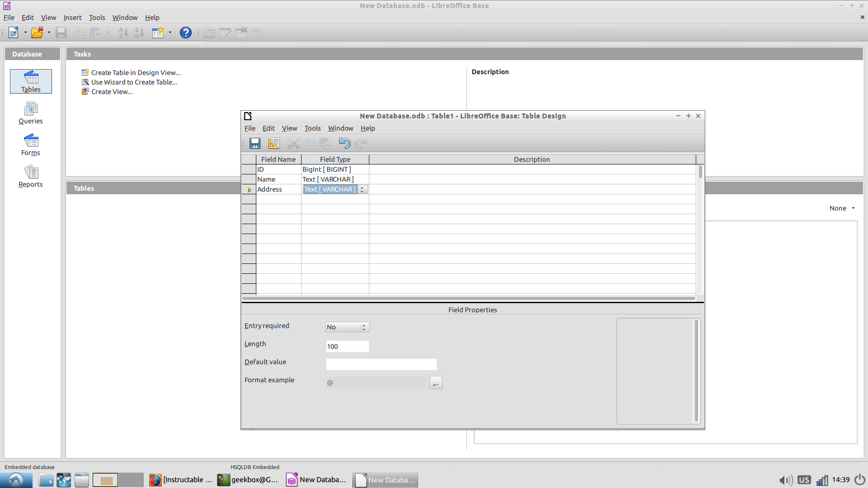Expand the Address Field Type dropdown
Viewport: 868px width, 488px height.
point(362,189)
